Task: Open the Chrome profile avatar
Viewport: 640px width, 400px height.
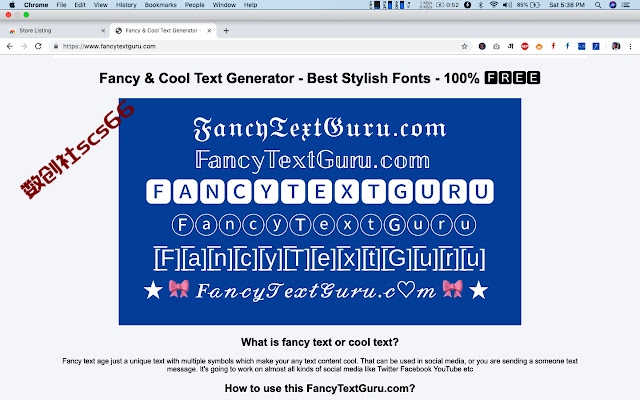Action: [616, 46]
